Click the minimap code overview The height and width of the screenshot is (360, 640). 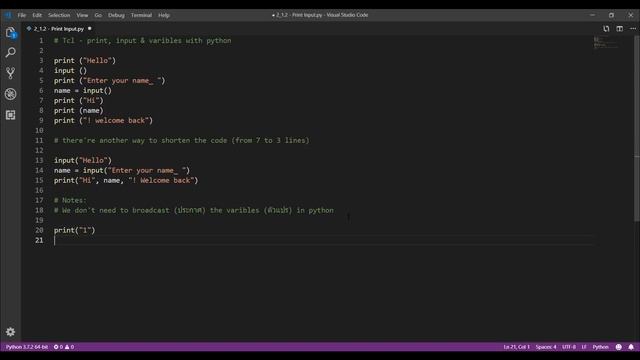(x=606, y=42)
